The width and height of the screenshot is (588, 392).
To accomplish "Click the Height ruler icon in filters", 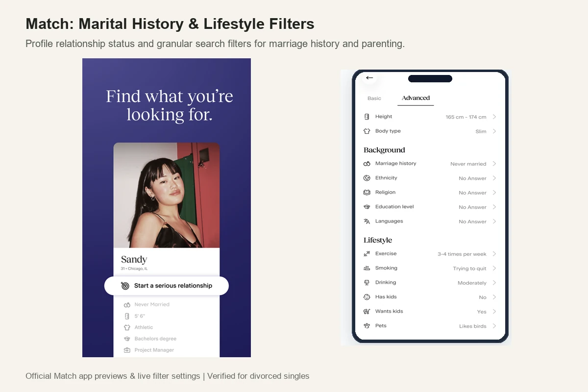I will 367,117.
